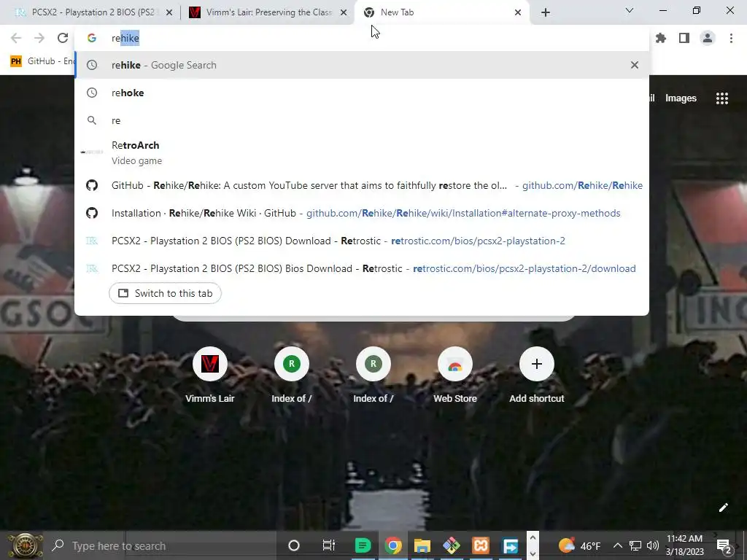Open the Chrome side panel icon
The height and width of the screenshot is (560, 747).
pos(684,38)
